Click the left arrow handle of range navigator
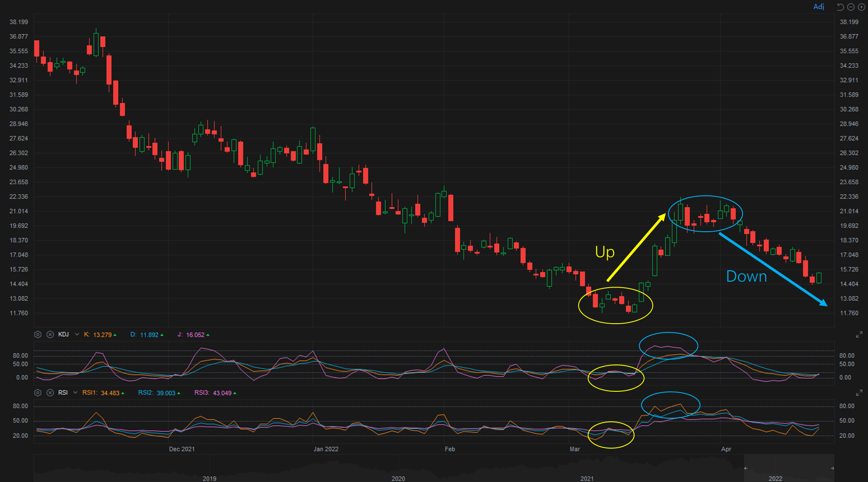The height and width of the screenshot is (482, 868). pyautogui.click(x=746, y=468)
